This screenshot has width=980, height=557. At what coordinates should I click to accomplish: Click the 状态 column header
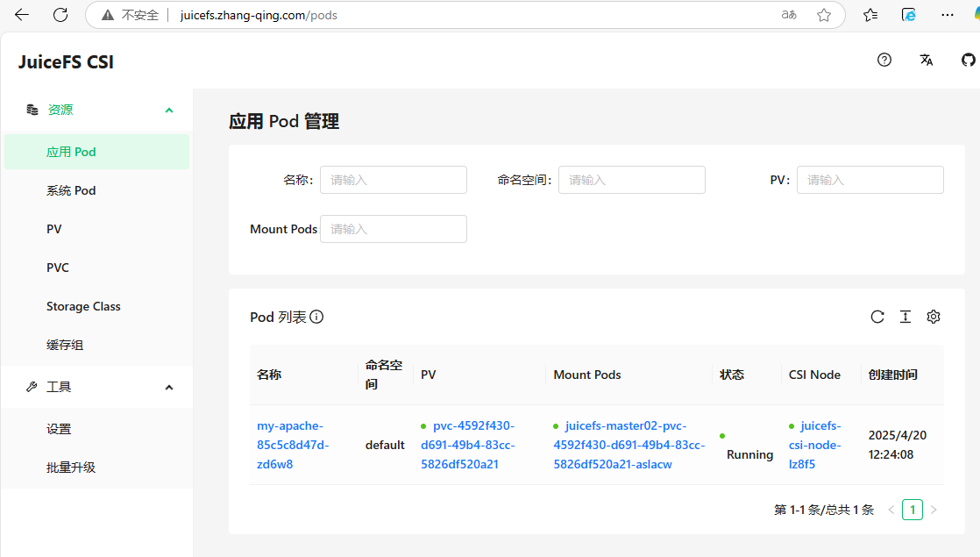click(732, 375)
